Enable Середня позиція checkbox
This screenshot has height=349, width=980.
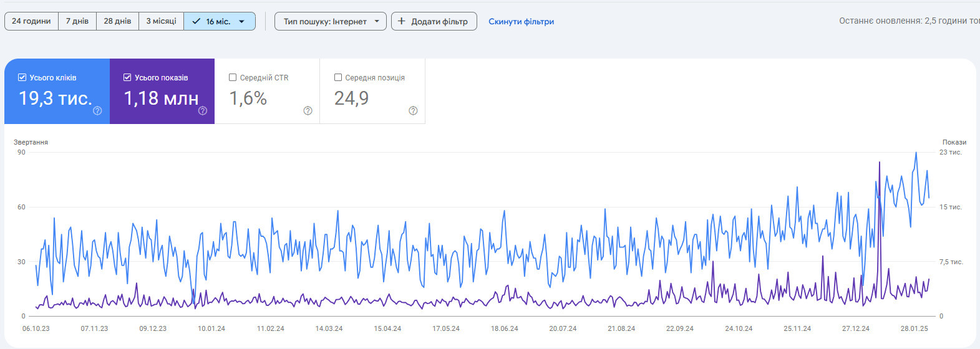tap(338, 78)
